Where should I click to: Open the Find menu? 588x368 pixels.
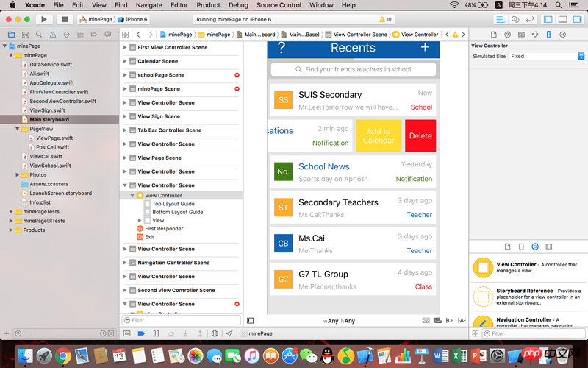[121, 5]
